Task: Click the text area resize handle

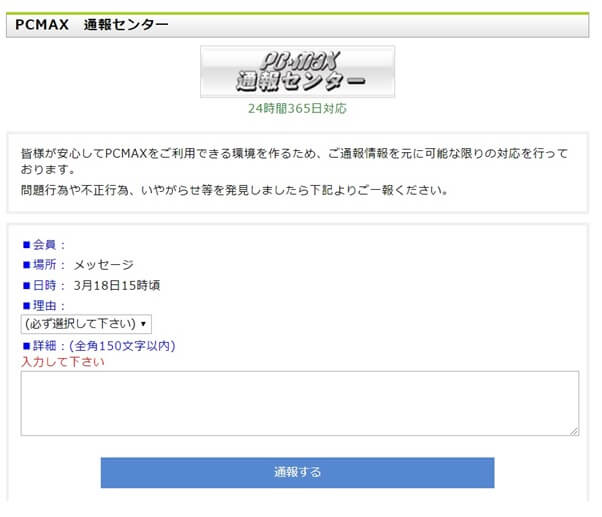Action: pos(574,431)
